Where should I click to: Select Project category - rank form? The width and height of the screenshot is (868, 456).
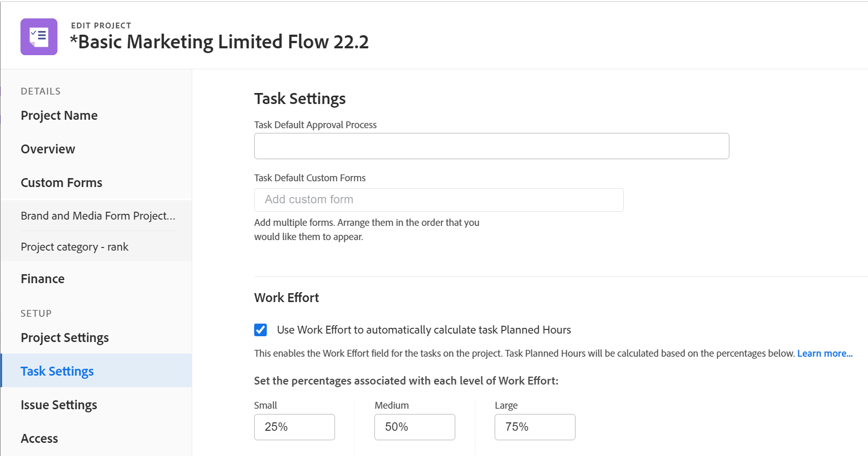pos(75,247)
